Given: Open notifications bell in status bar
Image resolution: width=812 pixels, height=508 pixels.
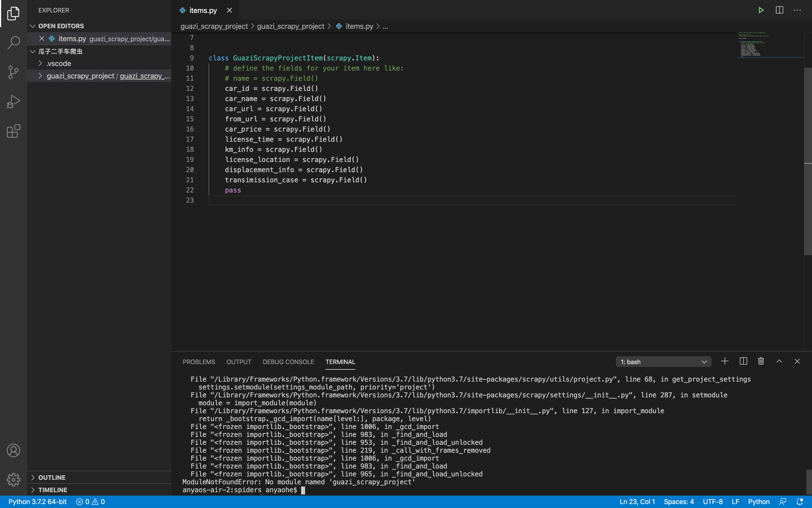Looking at the screenshot, I should coord(800,502).
